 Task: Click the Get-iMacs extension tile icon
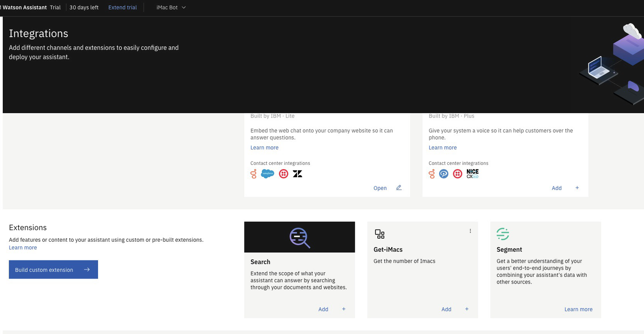click(x=380, y=234)
